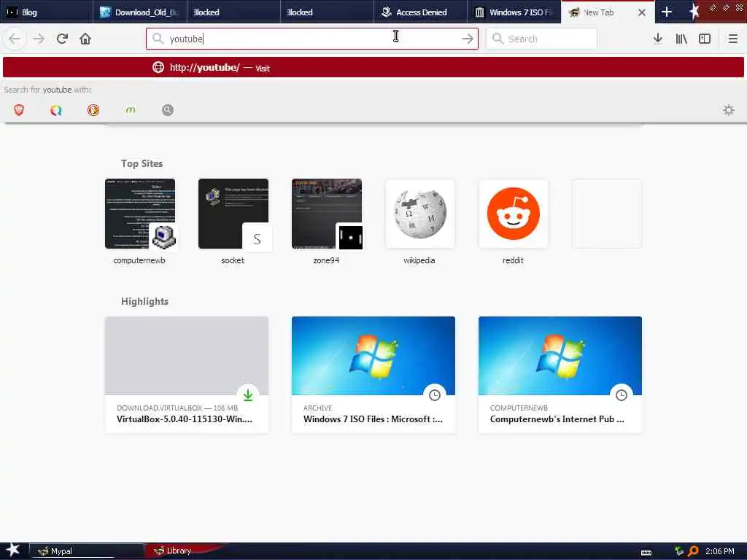The height and width of the screenshot is (560, 747).
Task: Search youtube with the green m engine icon
Action: tap(130, 110)
